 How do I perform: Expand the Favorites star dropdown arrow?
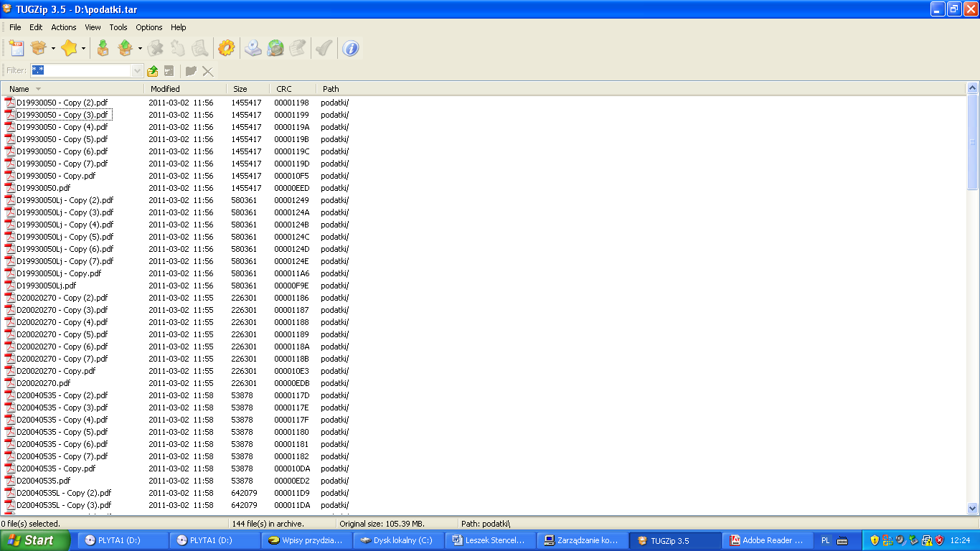click(x=83, y=49)
